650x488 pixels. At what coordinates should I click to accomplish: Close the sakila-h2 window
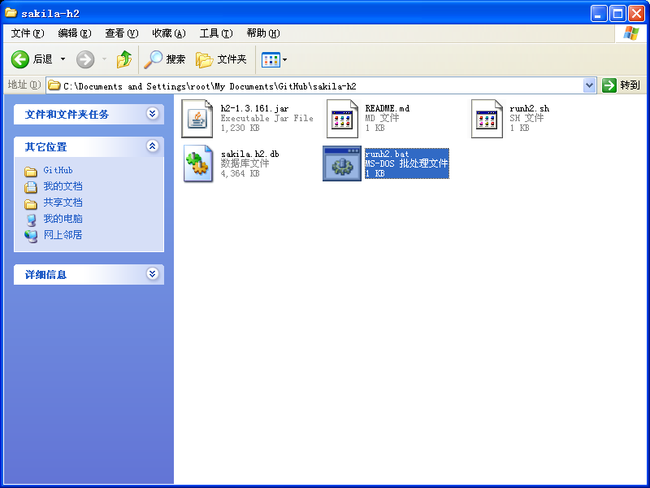tap(636, 14)
